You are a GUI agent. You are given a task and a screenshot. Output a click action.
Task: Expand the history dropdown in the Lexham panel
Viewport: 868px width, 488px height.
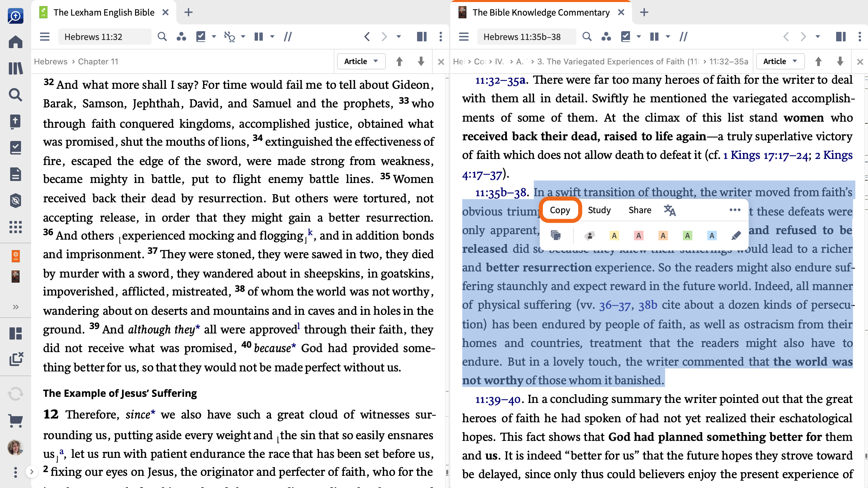tap(399, 37)
